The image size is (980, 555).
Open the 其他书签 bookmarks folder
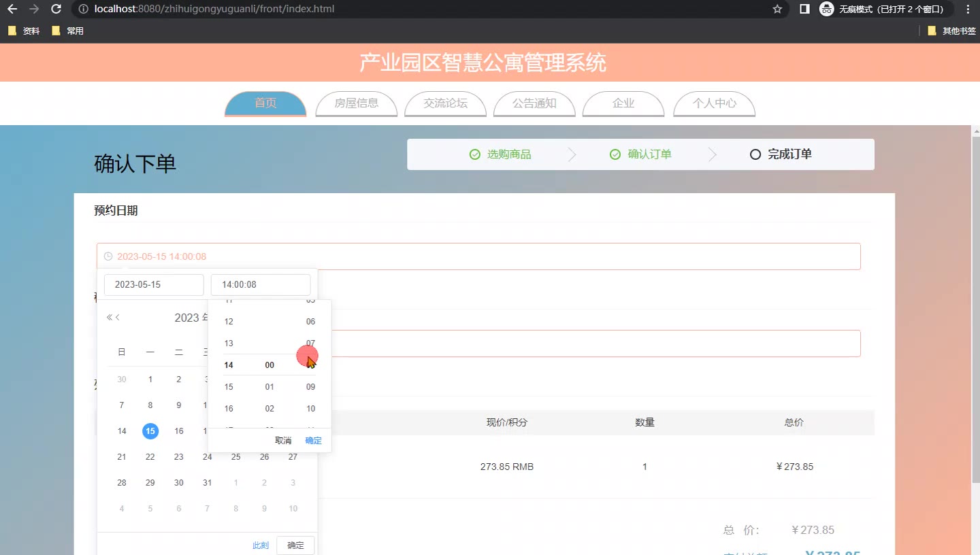[x=951, y=31]
